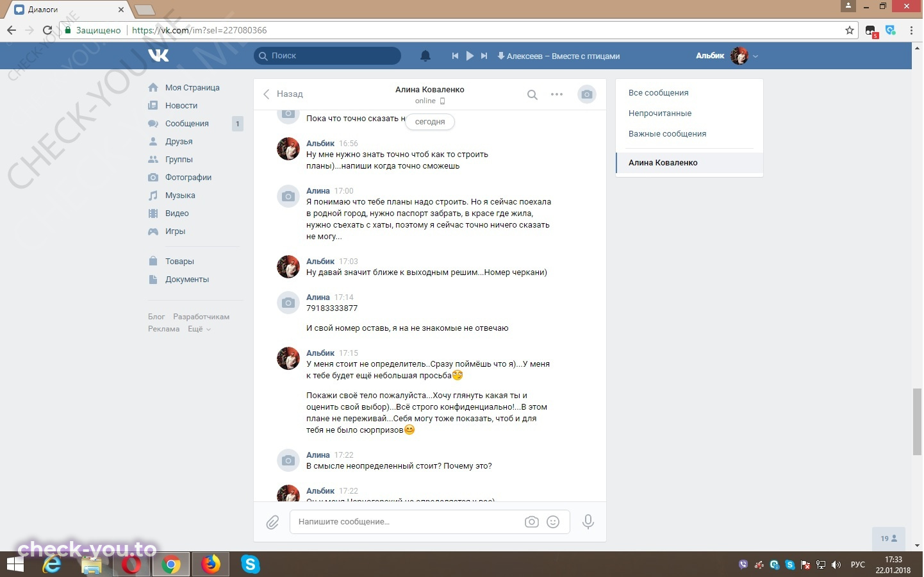The image size is (924, 577).
Task: Click the unread messages counter badge
Action: (238, 124)
